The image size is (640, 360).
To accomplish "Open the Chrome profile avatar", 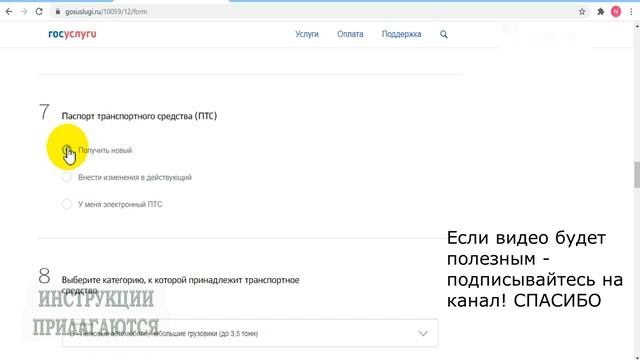I will click(616, 11).
